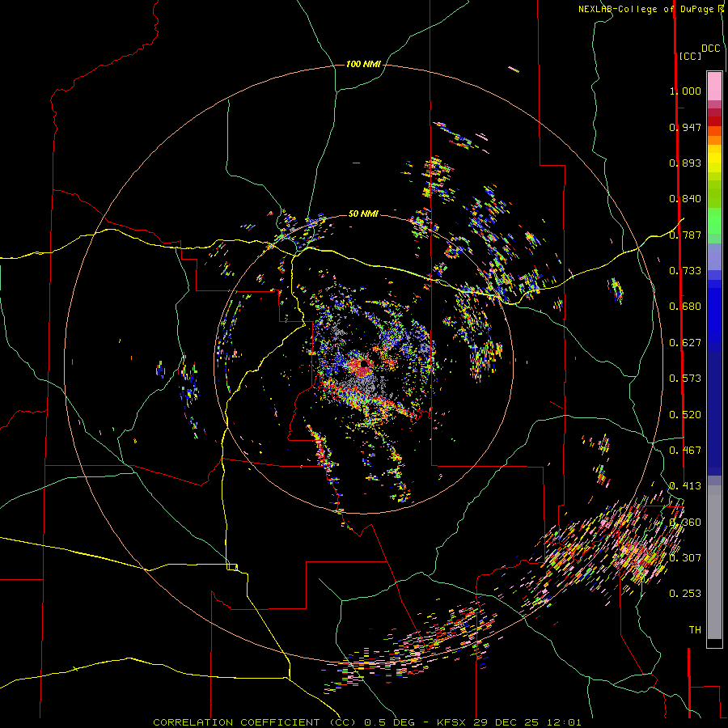This screenshot has width=728, height=728.
Task: Click the 50 NMI range ring label
Action: coord(363,214)
